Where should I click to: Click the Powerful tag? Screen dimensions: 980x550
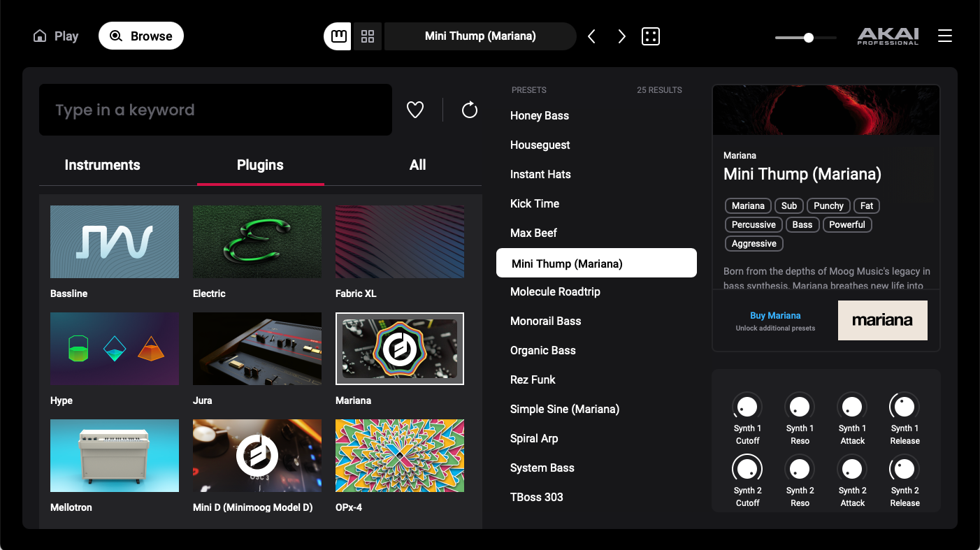pyautogui.click(x=847, y=224)
